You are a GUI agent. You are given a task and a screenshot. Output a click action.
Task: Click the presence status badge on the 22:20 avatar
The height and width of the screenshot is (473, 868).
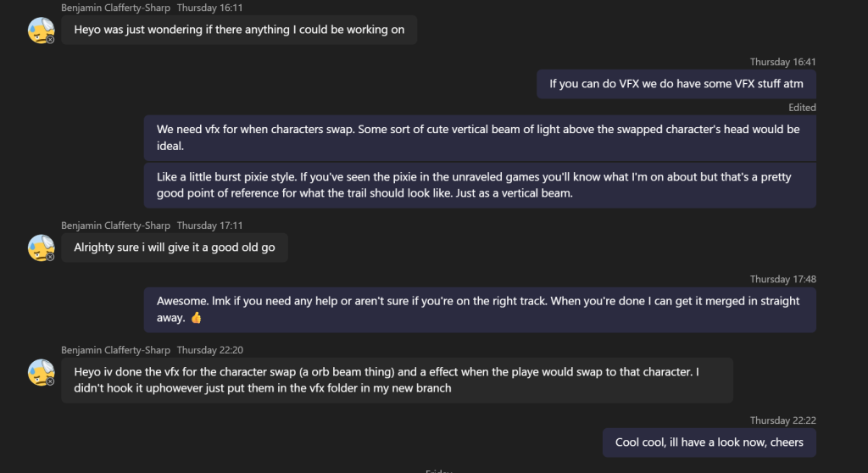[50, 381]
